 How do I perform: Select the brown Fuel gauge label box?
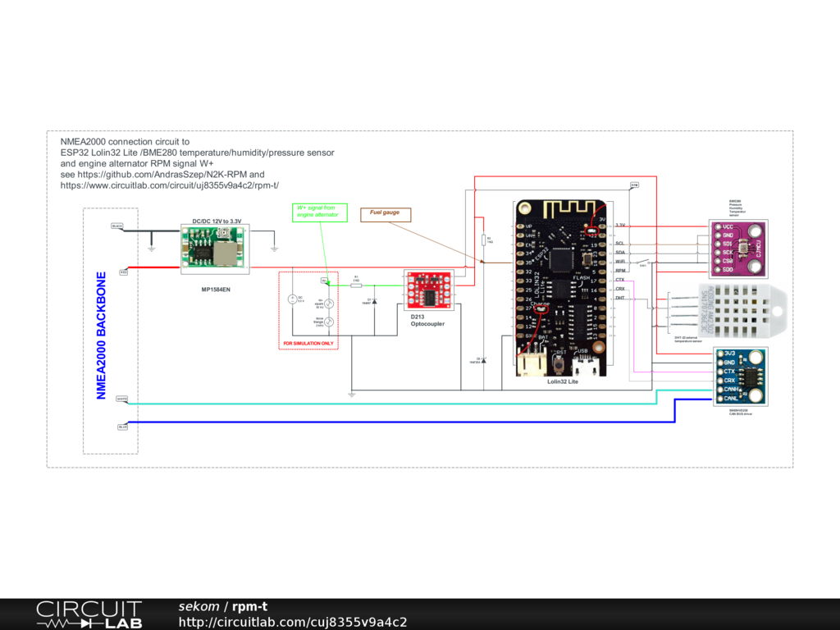[385, 213]
